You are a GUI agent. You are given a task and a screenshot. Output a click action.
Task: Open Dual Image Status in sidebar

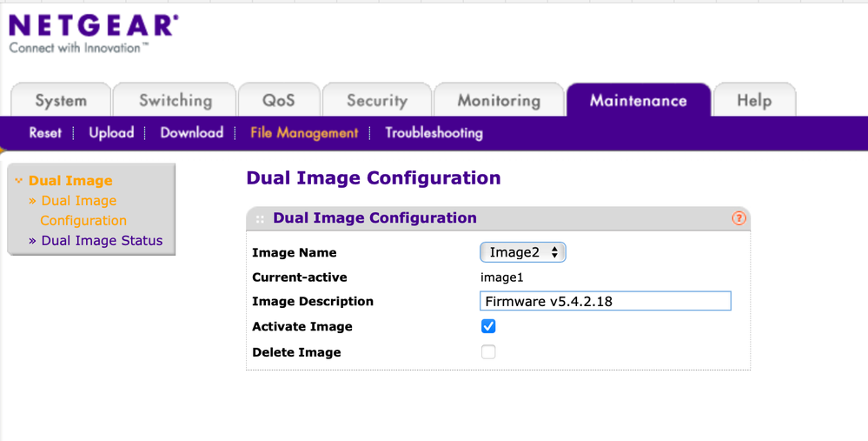click(102, 241)
